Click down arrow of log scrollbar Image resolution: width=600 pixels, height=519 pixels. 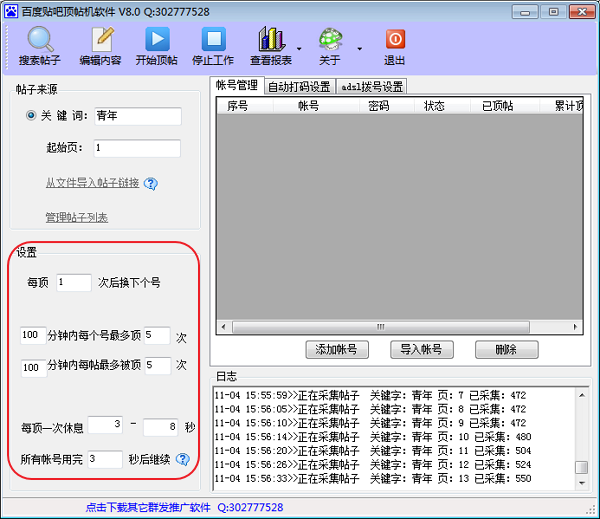pos(582,483)
